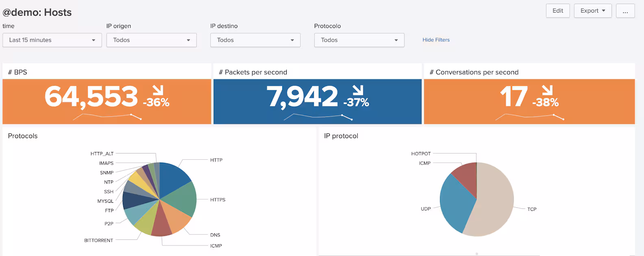
Task: Open the time range dropdown
Action: [52, 40]
